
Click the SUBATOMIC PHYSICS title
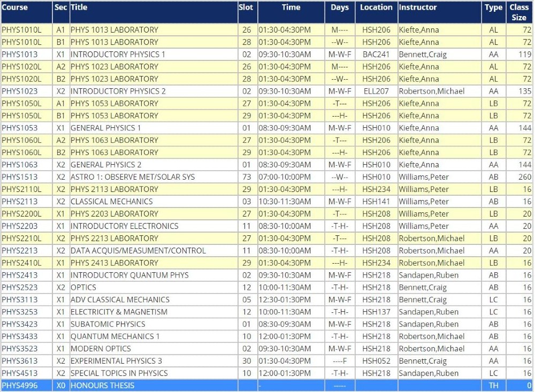[108, 325]
